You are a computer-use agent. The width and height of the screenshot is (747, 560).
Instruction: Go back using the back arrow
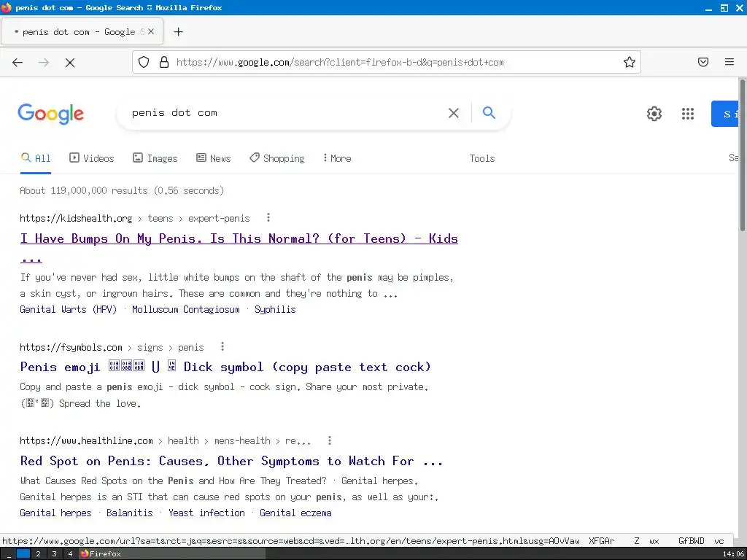coord(18,63)
